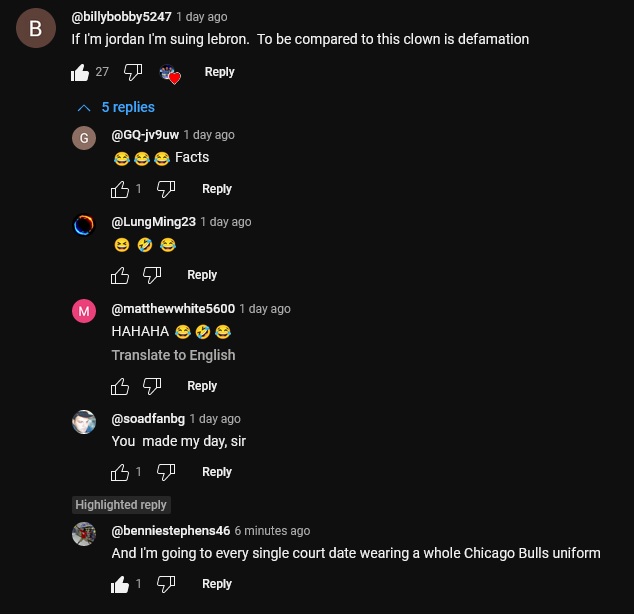Like the soadfanbg 'made my day' reply

[120, 472]
